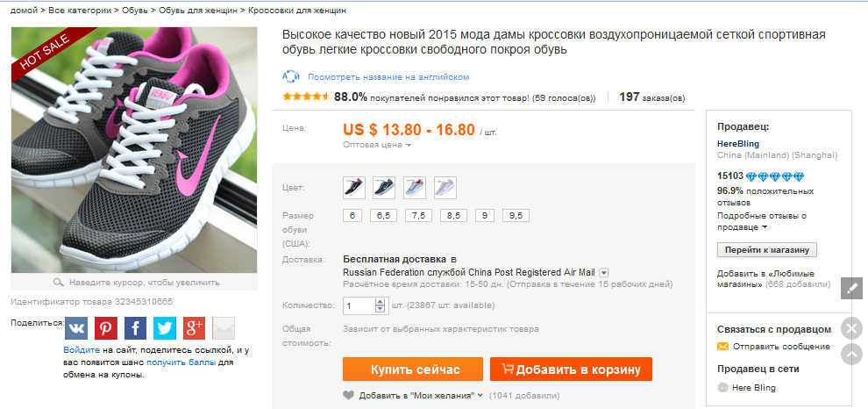
Task: Select the first black-pink color swatch
Action: [353, 188]
